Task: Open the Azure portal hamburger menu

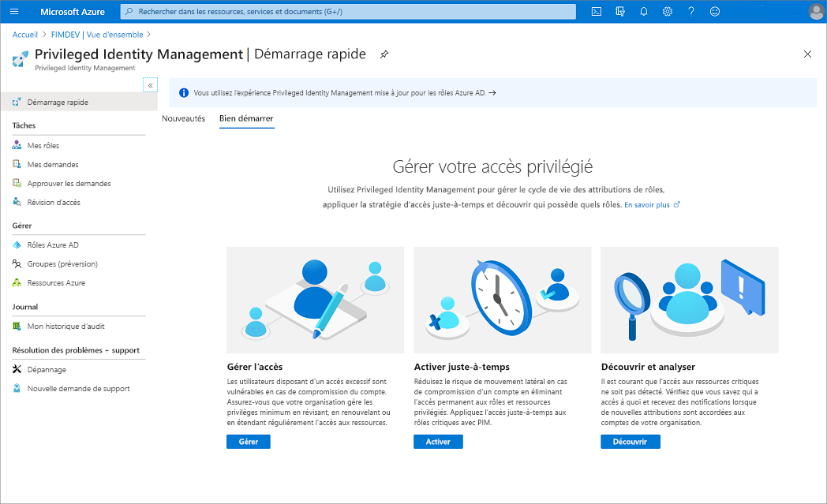Action: 14,12
